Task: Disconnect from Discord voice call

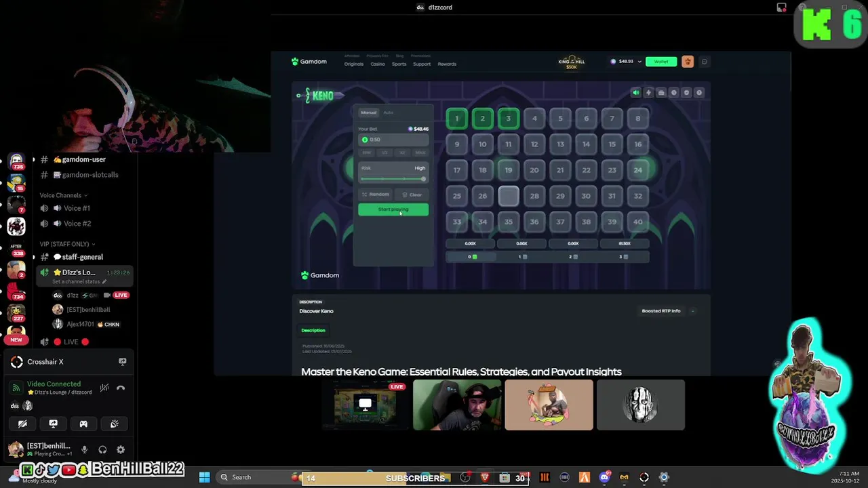Action: [121, 388]
